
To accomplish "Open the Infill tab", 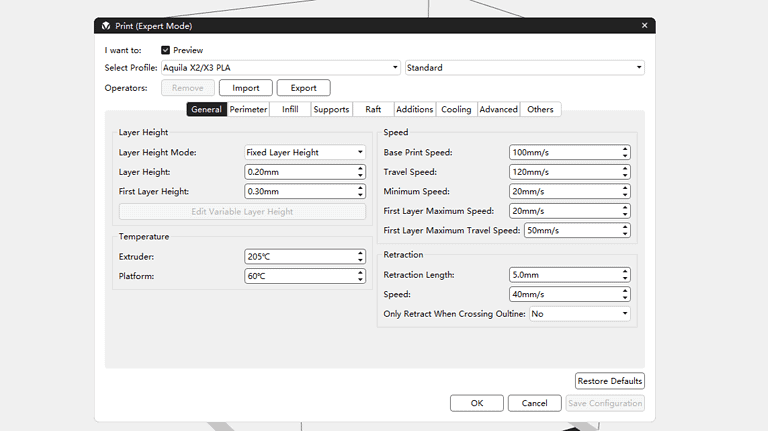I will click(x=290, y=109).
